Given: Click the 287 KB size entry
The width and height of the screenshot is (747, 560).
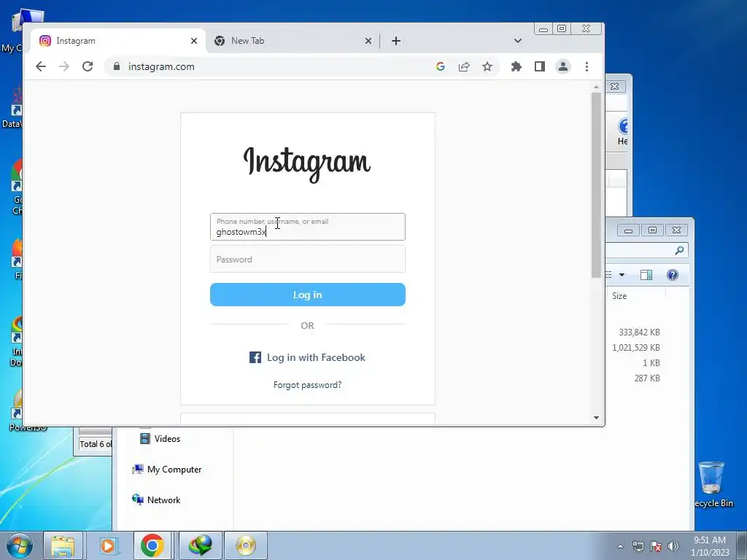Looking at the screenshot, I should [647, 378].
